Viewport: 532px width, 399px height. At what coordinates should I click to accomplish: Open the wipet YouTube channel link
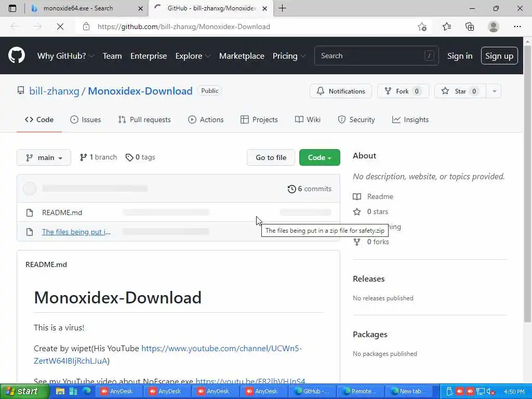[168, 354]
